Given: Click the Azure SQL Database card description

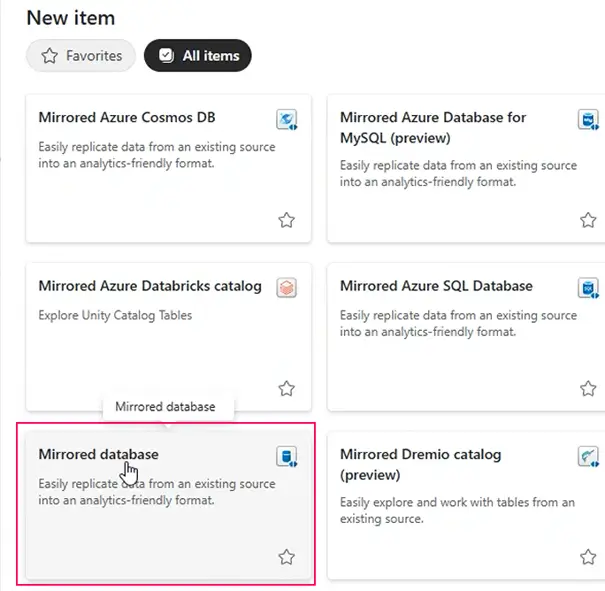Looking at the screenshot, I should click(x=458, y=323).
